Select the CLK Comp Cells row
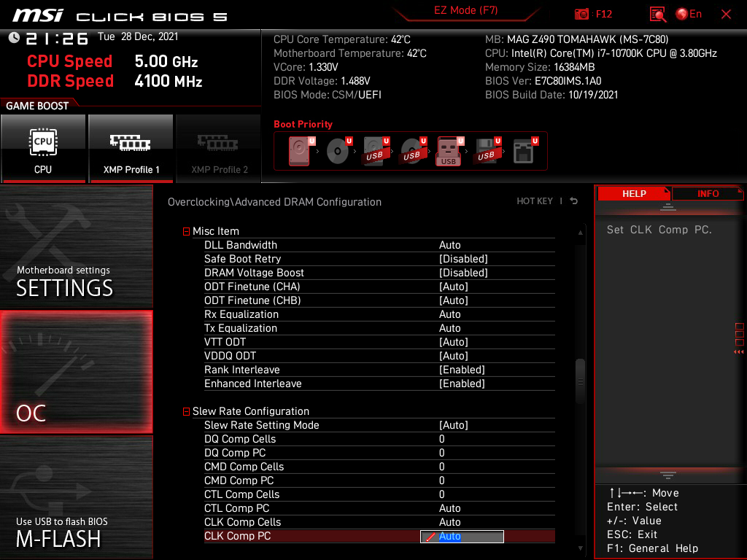This screenshot has height=560, width=747. point(379,522)
